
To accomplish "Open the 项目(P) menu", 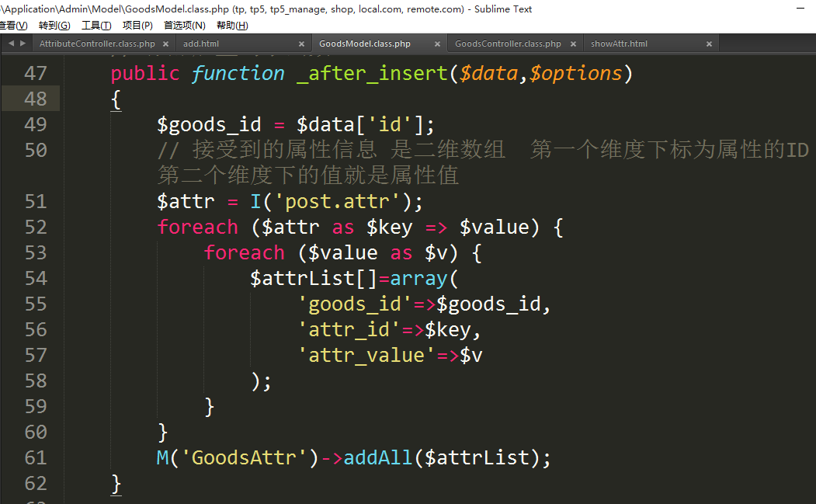I will tap(137, 26).
